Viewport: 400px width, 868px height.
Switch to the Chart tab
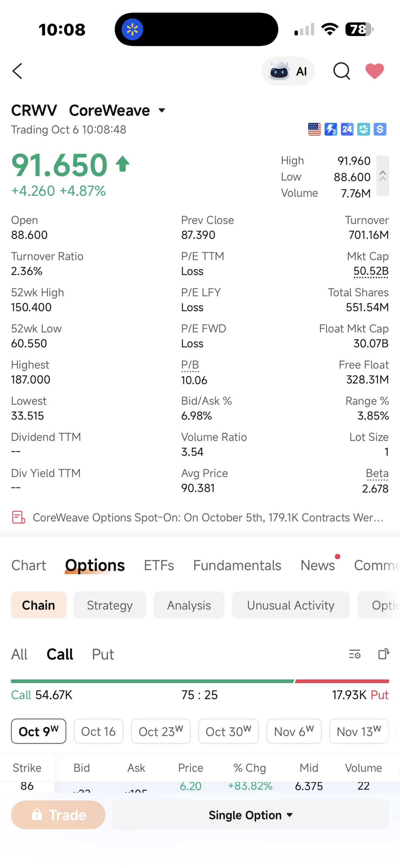29,565
